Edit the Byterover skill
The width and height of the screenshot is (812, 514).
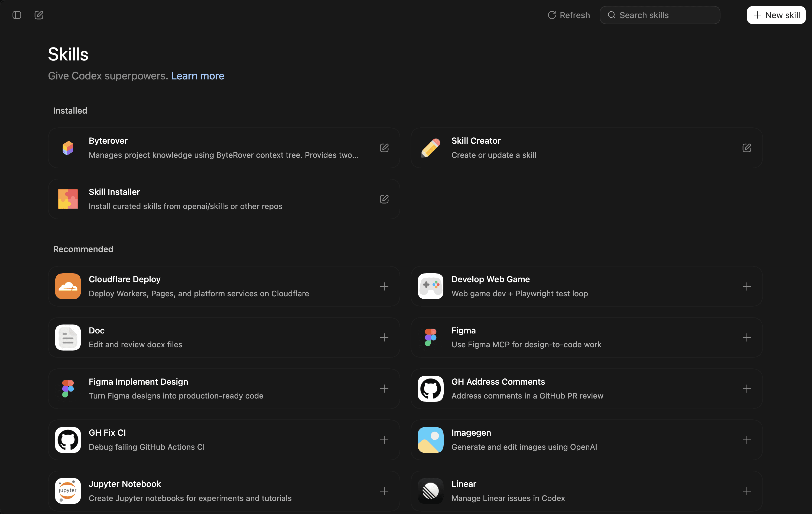tap(384, 148)
